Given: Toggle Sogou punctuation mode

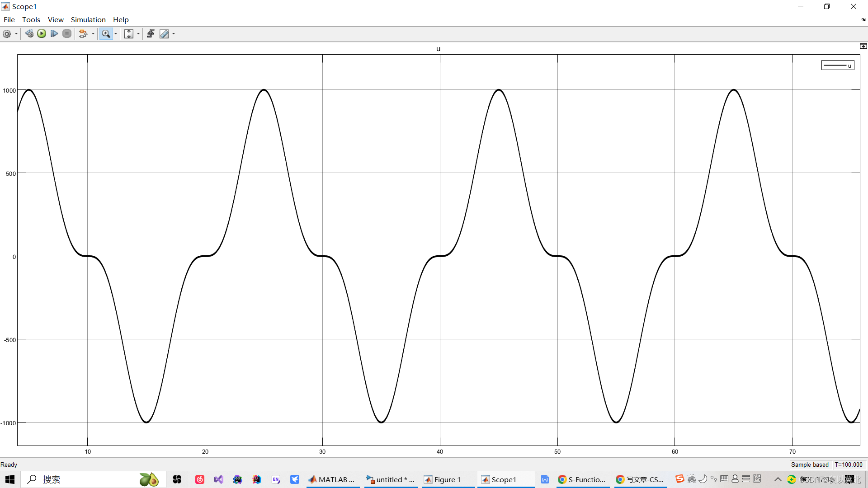Looking at the screenshot, I should coord(713,479).
